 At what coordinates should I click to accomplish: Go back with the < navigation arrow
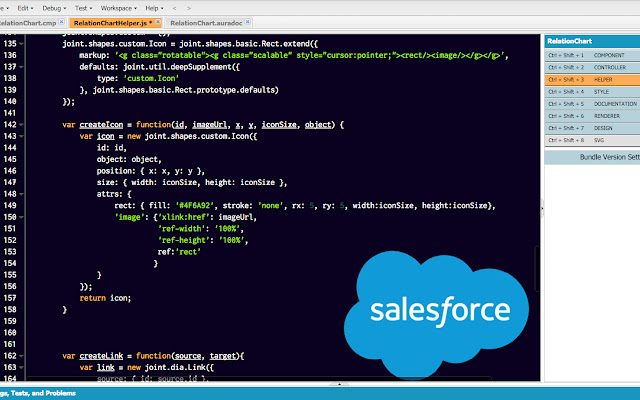click(x=174, y=8)
